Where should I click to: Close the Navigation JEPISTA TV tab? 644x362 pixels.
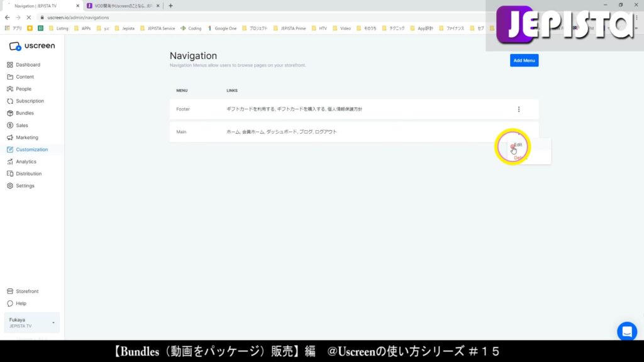(x=77, y=6)
